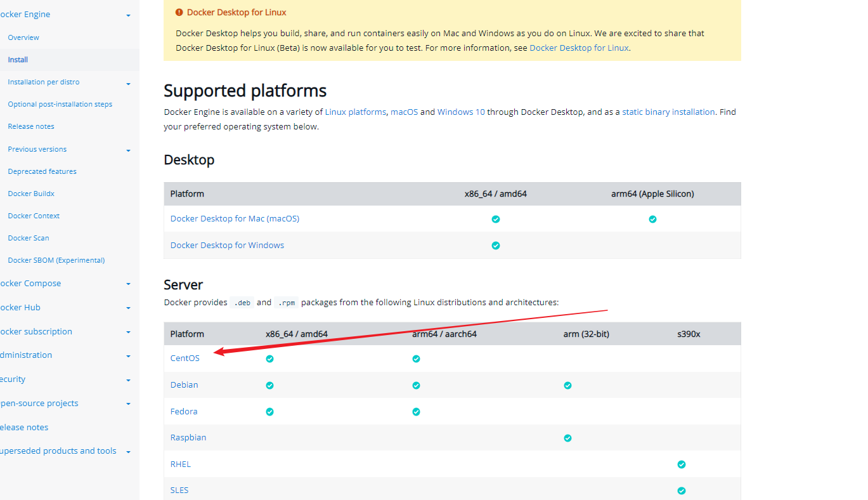Open Docker Compose sidebar heading
This screenshot has height=500, width=868.
[x=30, y=283]
